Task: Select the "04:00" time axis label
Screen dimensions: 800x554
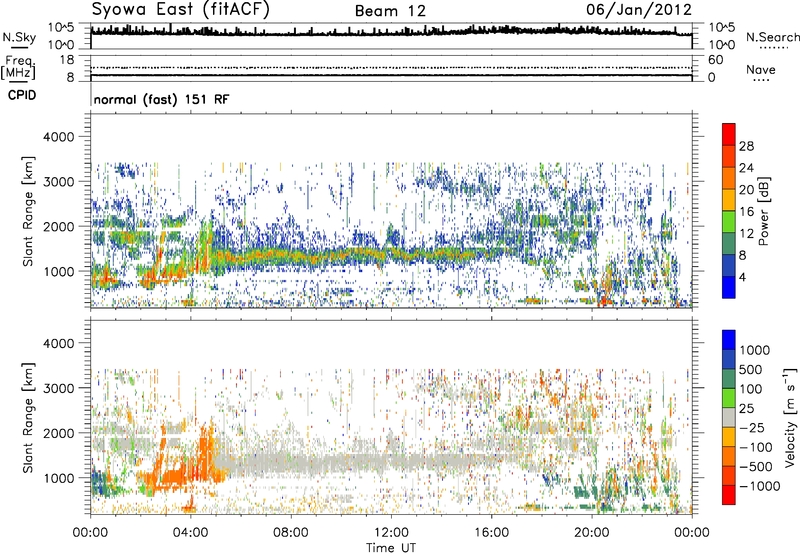Action: point(190,533)
